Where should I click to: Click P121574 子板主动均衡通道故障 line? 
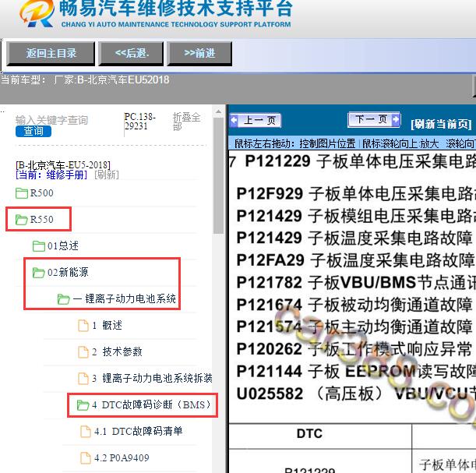354,327
